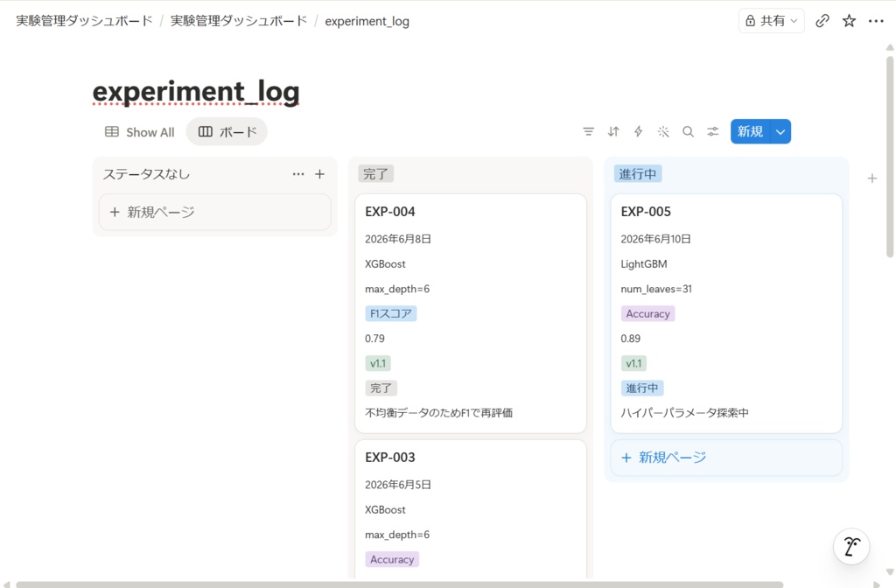Open view settings sliders icon
The height and width of the screenshot is (588, 896).
click(712, 132)
